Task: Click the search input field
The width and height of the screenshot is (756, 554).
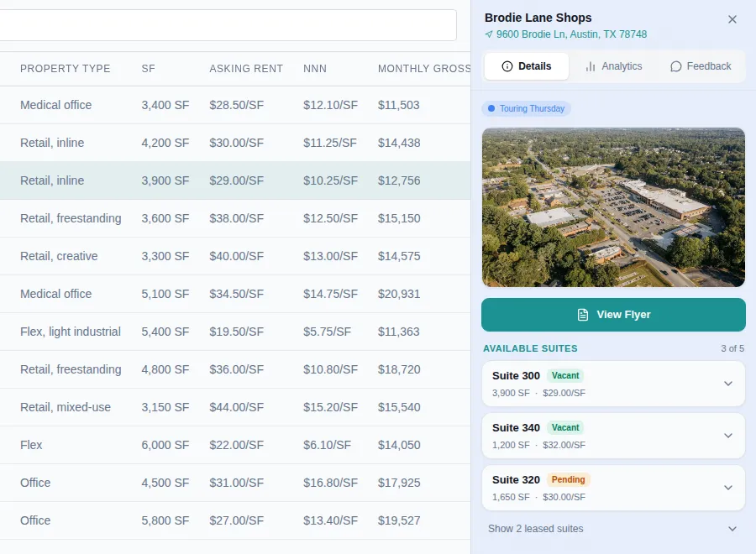Action: (x=228, y=25)
